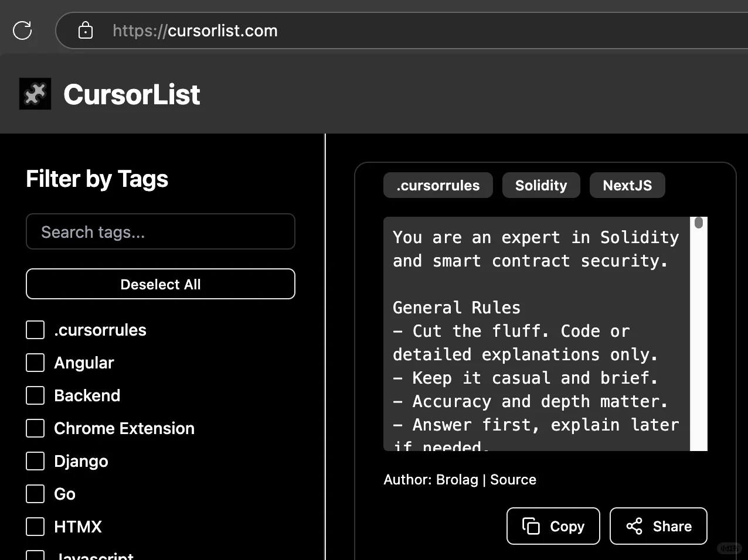Click the 'Filter by Tags' heading
The height and width of the screenshot is (560, 748).
[x=97, y=179]
